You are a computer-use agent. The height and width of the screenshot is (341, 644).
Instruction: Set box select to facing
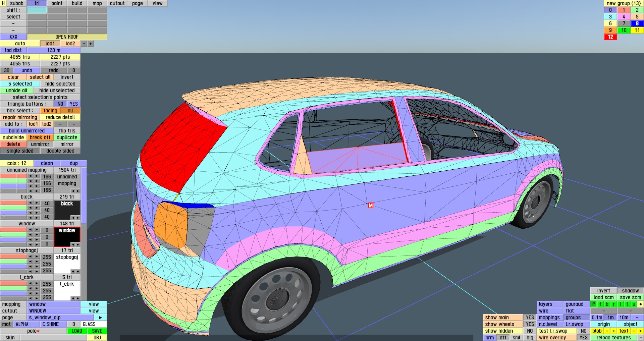point(50,111)
